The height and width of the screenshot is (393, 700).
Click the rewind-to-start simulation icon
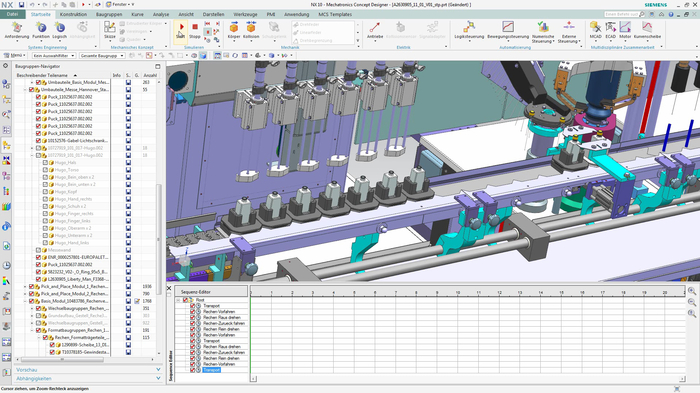pos(208,24)
